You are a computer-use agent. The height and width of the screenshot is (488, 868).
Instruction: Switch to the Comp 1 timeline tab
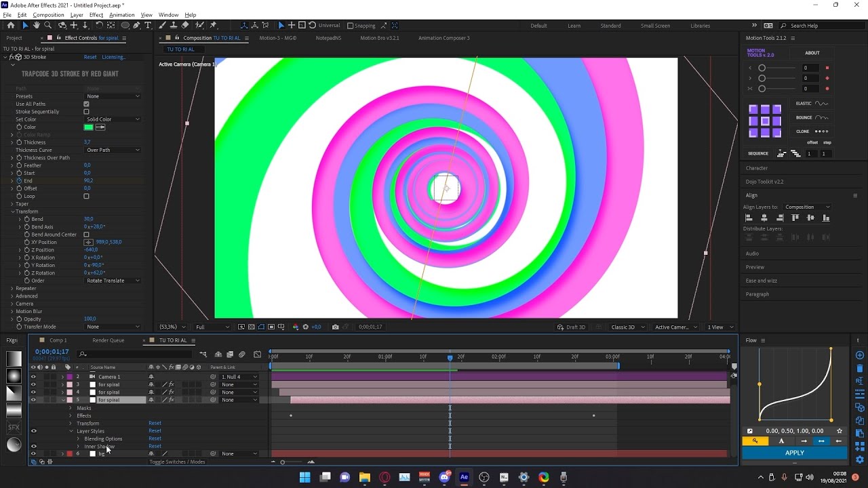point(58,340)
